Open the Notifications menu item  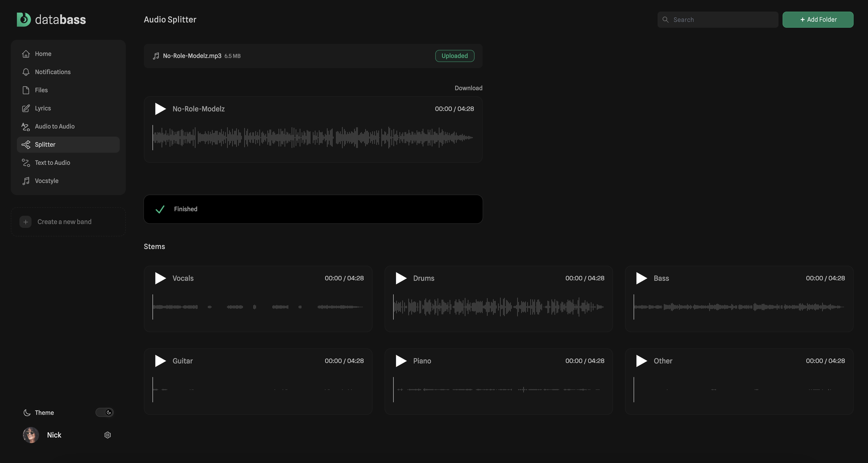point(68,72)
